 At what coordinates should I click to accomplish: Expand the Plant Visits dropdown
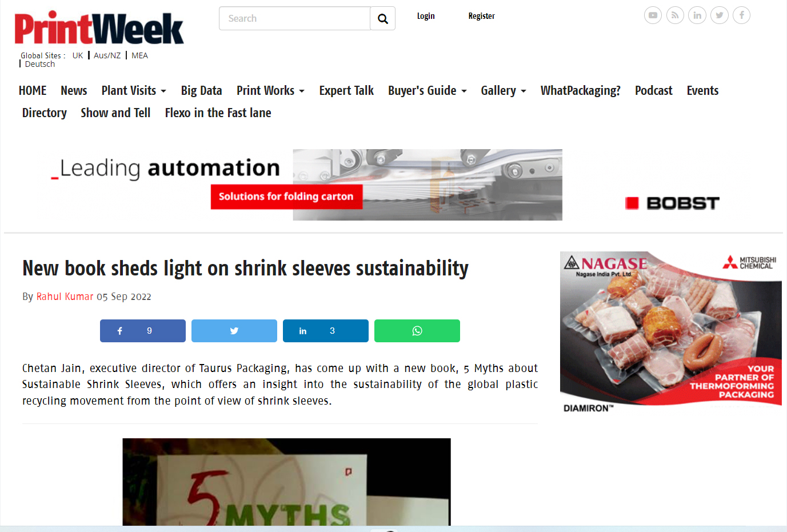click(x=134, y=91)
